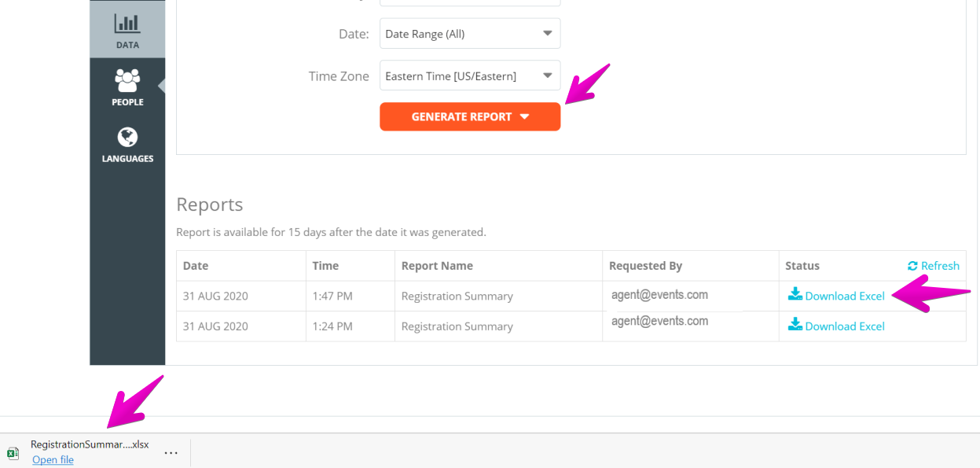
Task: Click the Generate Report button
Action: coord(470,116)
